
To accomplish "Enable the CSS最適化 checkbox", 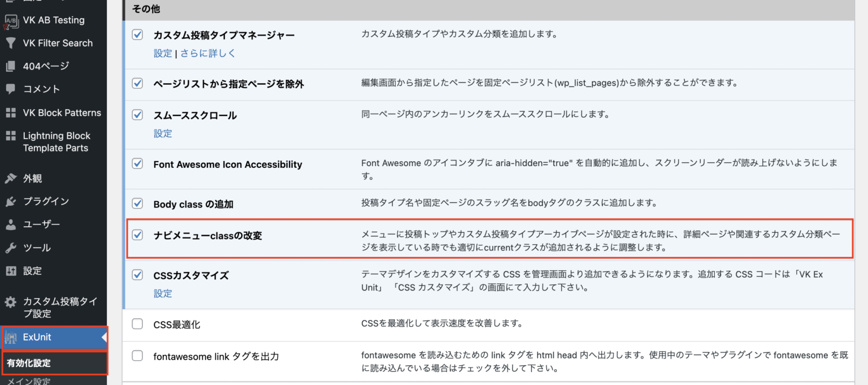I will tap(137, 323).
